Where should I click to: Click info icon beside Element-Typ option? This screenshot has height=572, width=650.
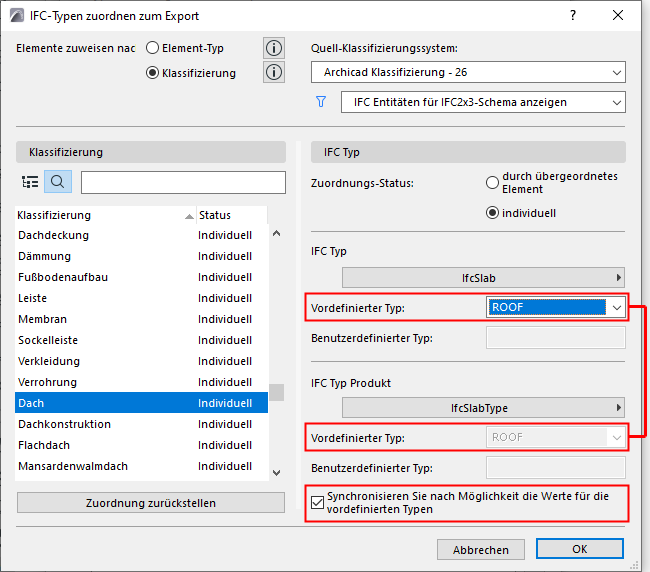tap(273, 47)
